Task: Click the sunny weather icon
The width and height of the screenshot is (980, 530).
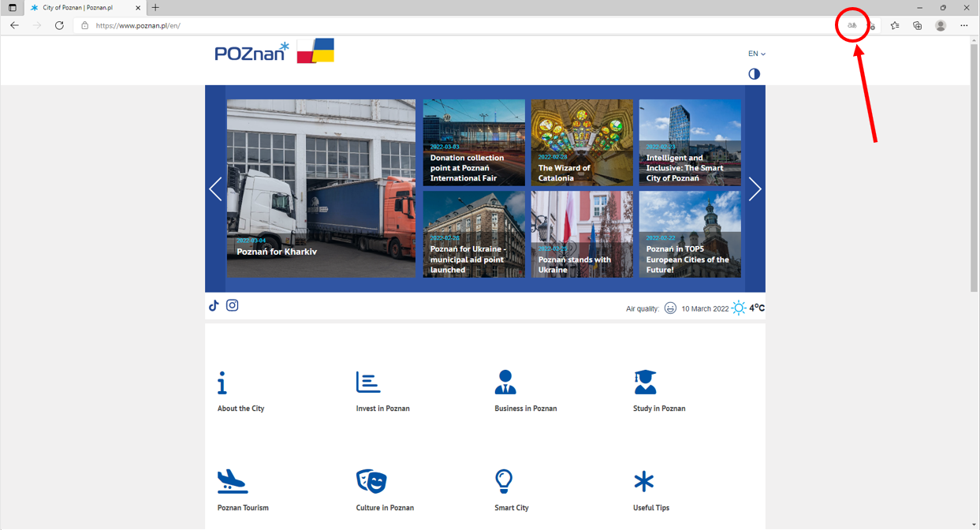Action: [739, 308]
